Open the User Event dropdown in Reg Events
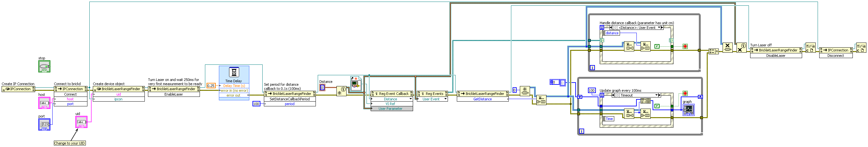 pyautogui.click(x=445, y=99)
